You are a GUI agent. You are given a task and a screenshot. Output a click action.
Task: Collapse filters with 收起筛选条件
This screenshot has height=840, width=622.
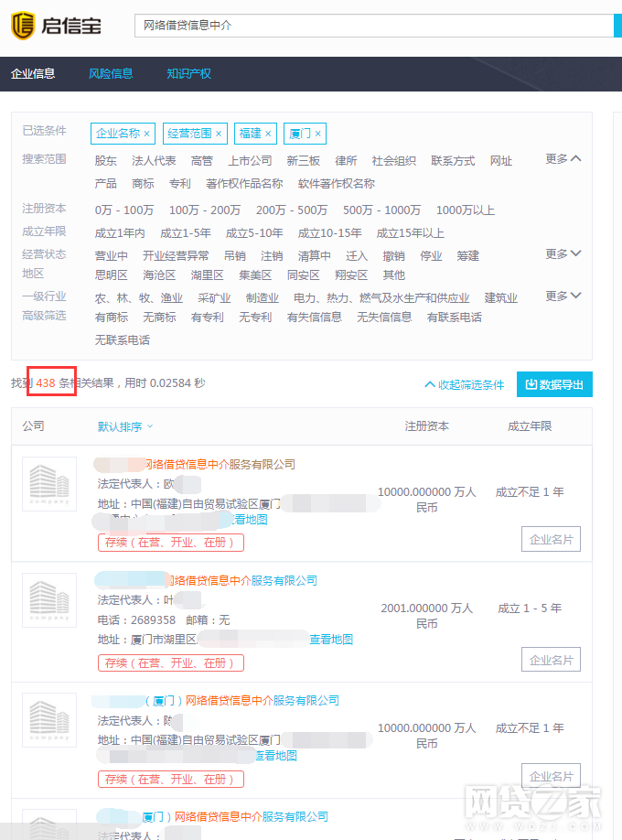pos(465,385)
